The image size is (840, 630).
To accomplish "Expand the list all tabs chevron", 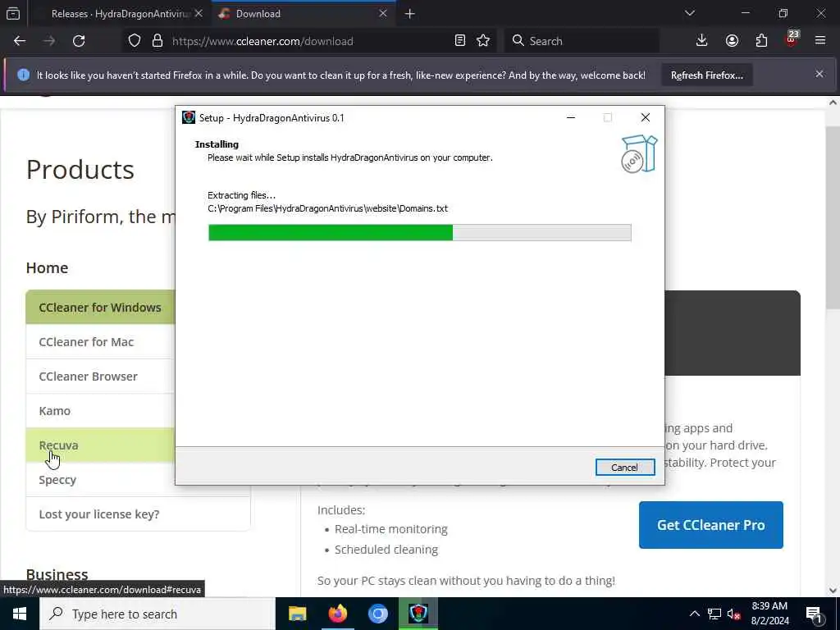I will tap(690, 13).
